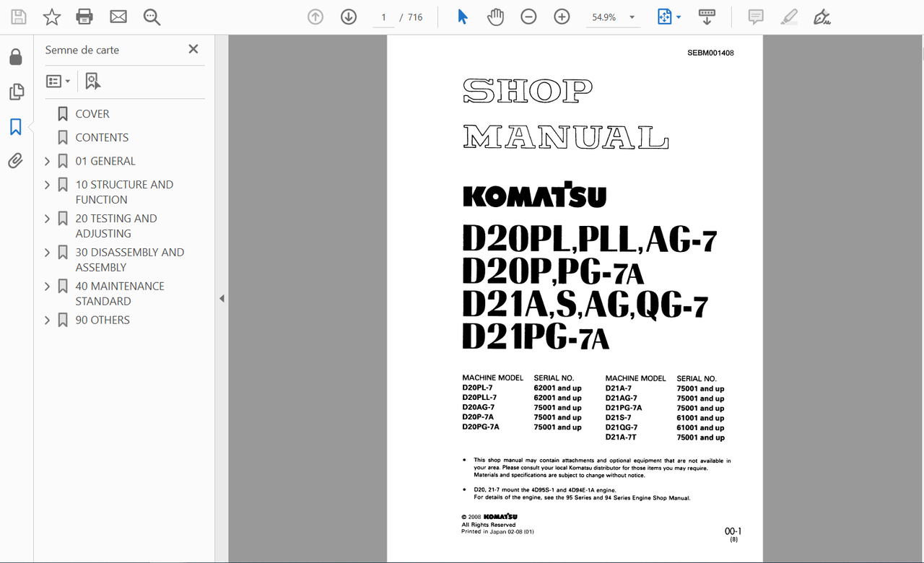
Task: Click the D21A-7T machine model row
Action: click(665, 437)
